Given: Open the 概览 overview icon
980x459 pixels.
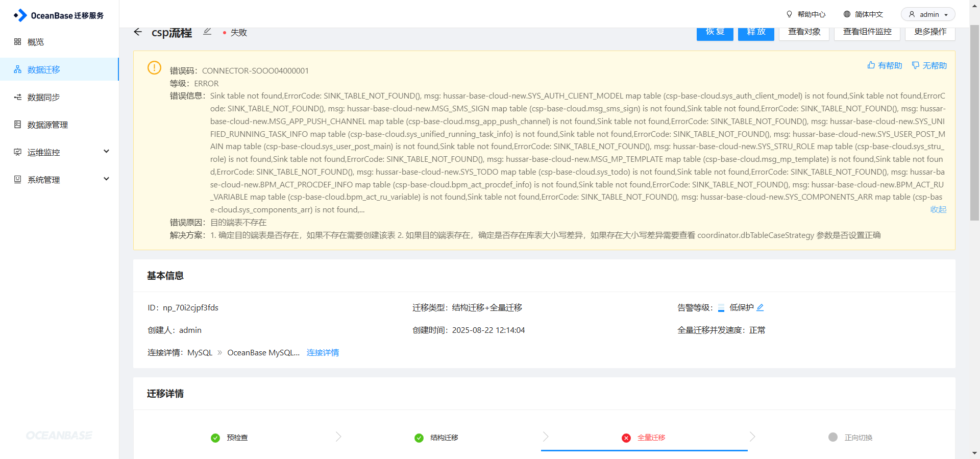Looking at the screenshot, I should [x=17, y=42].
